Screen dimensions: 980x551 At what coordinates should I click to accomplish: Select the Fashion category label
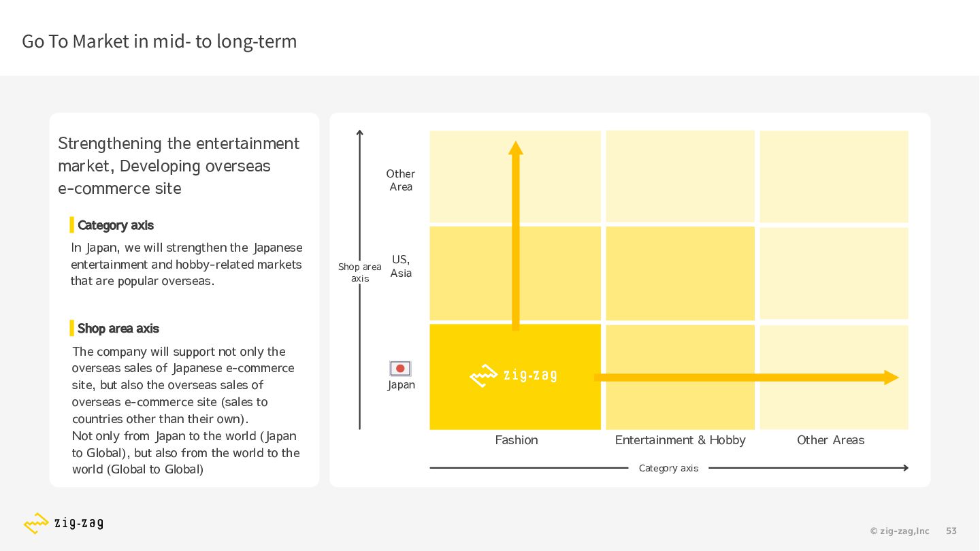pos(517,440)
